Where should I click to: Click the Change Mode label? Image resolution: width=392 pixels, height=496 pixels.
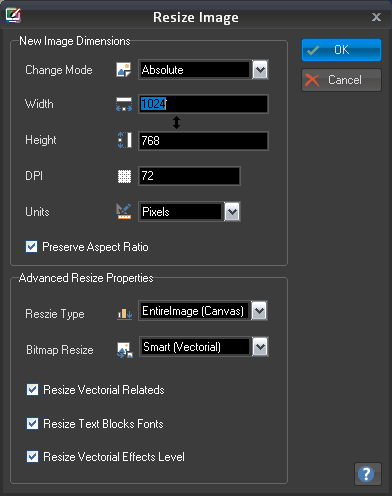pos(59,70)
